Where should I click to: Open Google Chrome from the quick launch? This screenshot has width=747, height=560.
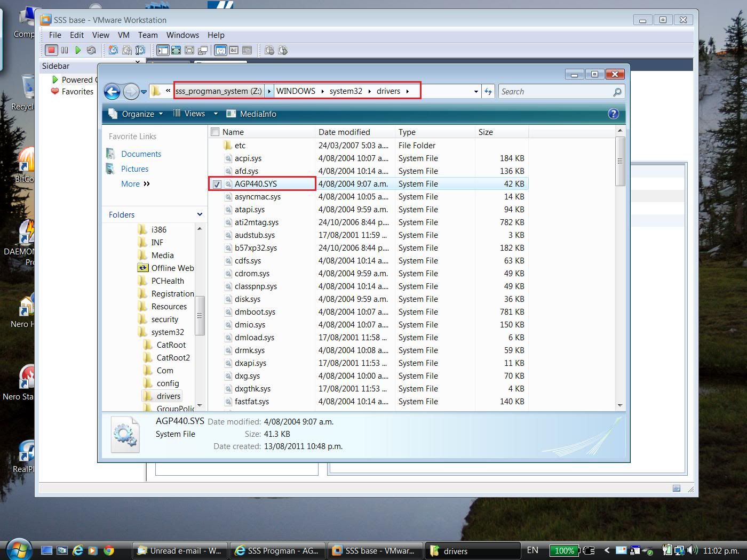pos(109,550)
